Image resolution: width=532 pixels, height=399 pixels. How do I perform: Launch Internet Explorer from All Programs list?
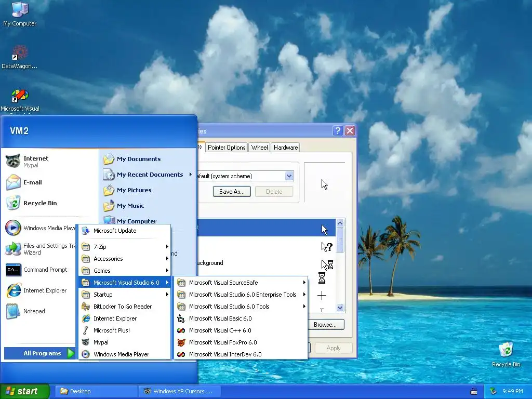click(x=125, y=318)
